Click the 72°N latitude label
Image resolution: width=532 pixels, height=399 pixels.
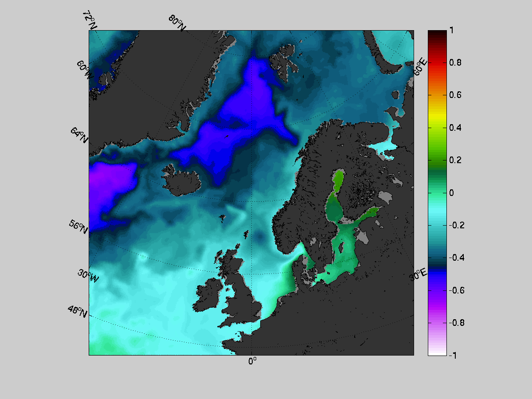click(90, 20)
